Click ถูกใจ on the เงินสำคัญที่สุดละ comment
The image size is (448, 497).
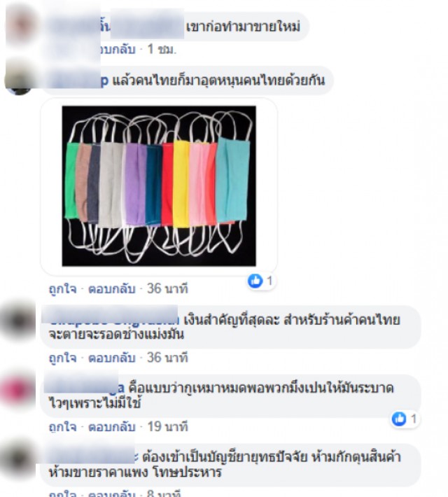(x=62, y=358)
